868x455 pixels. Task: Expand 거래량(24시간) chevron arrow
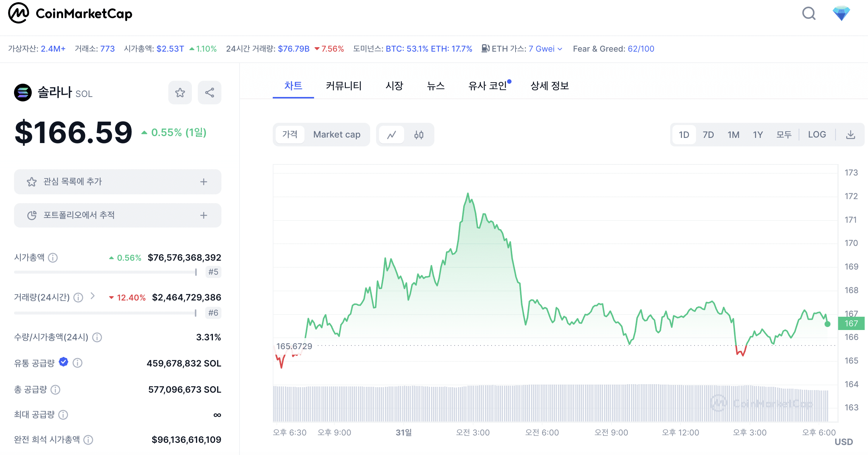93,296
